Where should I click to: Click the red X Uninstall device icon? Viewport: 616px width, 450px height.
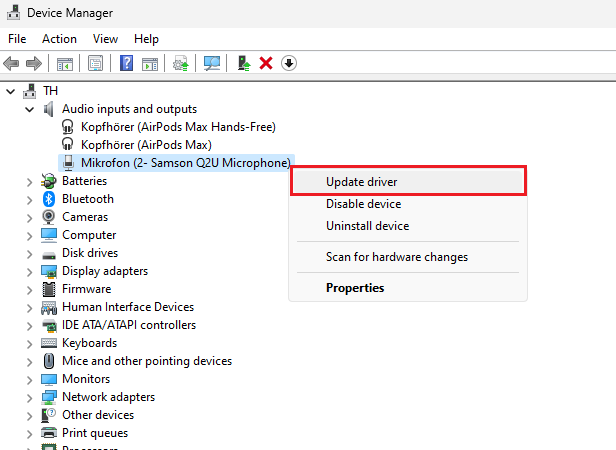[266, 63]
